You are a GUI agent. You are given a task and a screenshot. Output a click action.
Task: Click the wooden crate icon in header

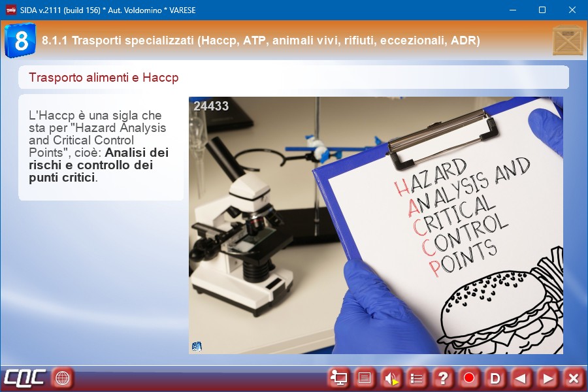[567, 41]
